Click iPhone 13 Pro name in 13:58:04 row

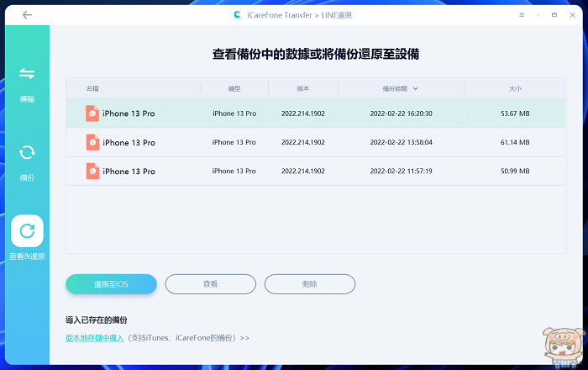pos(129,143)
